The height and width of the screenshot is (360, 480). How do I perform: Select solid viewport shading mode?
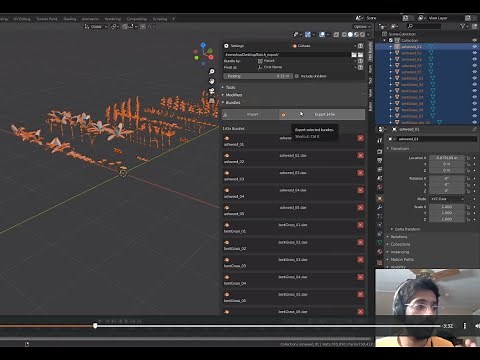pos(350,34)
